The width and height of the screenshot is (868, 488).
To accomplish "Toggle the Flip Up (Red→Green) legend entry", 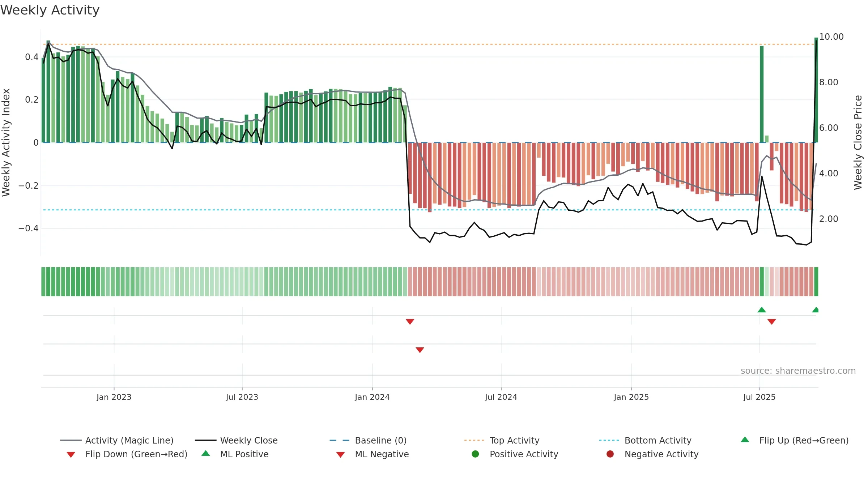I will click(795, 440).
